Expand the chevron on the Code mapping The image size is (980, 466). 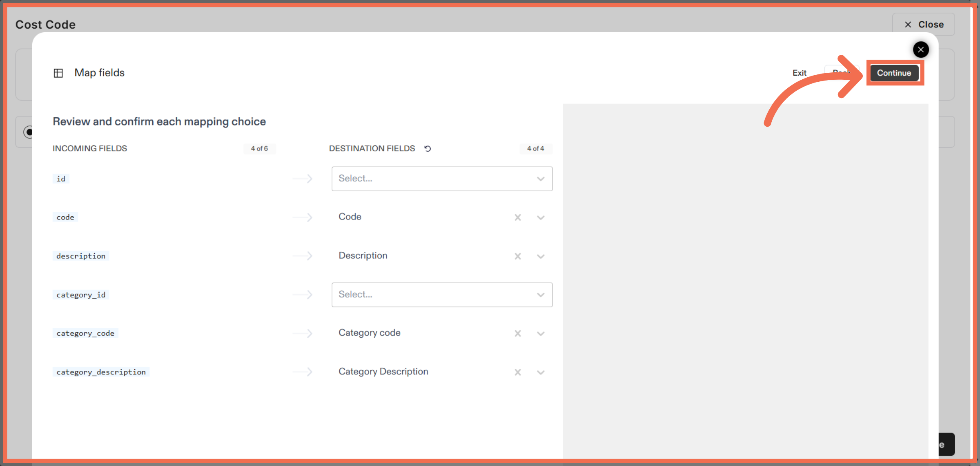(x=541, y=217)
